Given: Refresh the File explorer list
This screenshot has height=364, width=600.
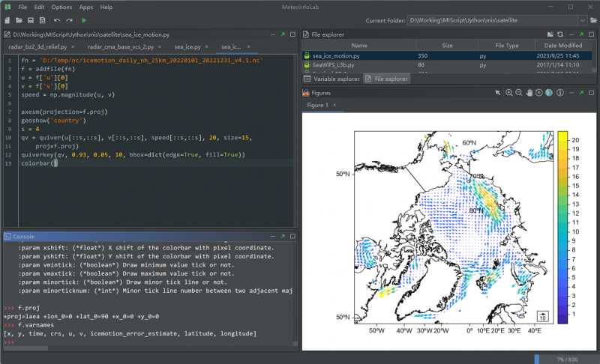Looking at the screenshot, I should click(x=559, y=34).
